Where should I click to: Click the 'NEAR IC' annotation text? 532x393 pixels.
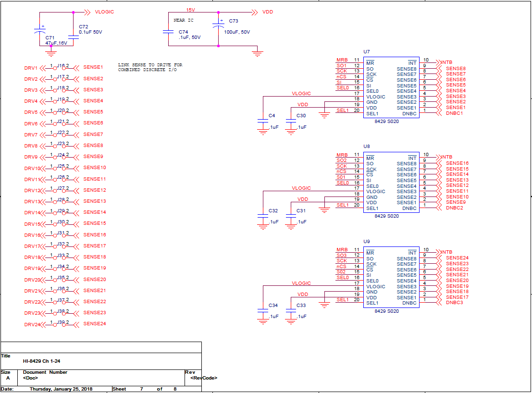click(184, 20)
